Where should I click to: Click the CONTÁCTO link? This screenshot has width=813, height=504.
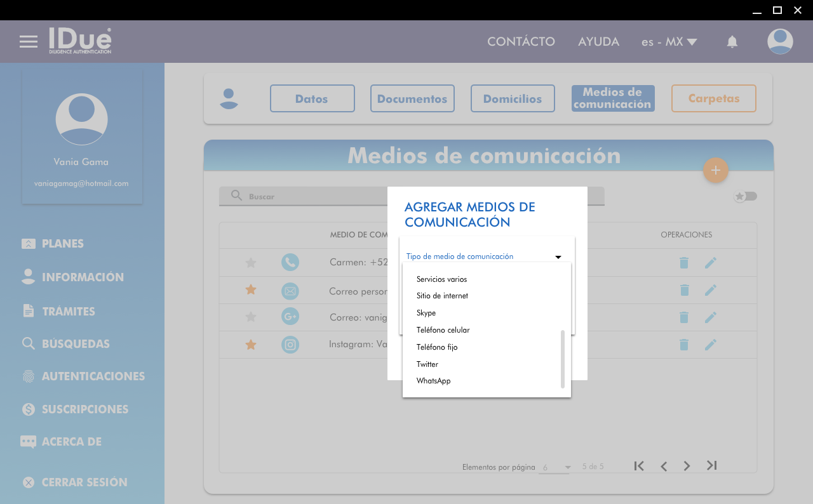tap(521, 42)
